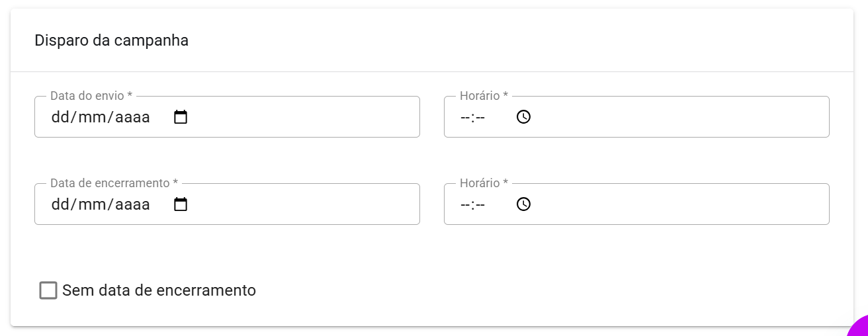Select the mm month segment in Data de encerramento
The width and height of the screenshot is (868, 336).
92,204
